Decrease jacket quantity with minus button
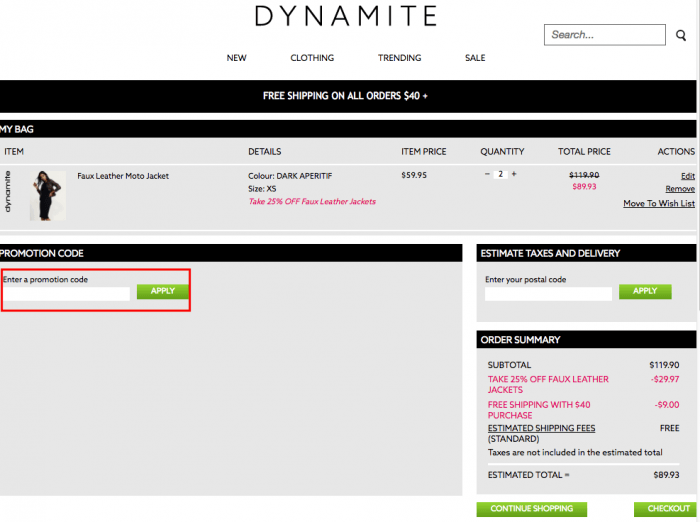The width and height of the screenshot is (700, 522). coord(487,174)
